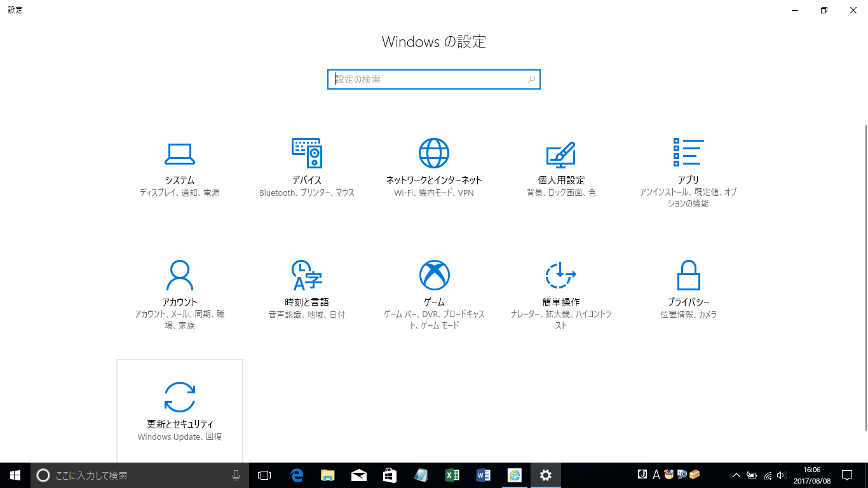The image size is (868, 488).
Task: Click the IME search dictionary tray icon
Action: coord(682,474)
